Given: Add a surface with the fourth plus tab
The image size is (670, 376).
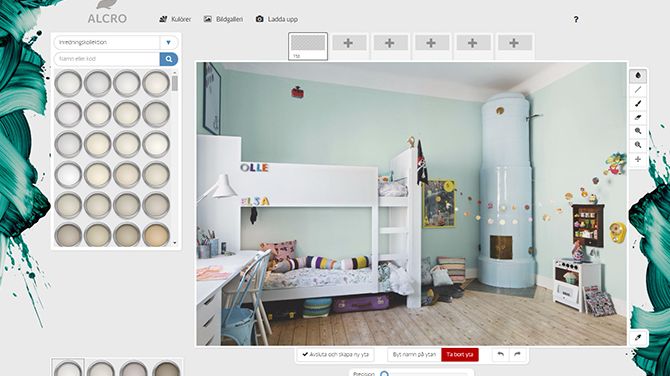Looking at the screenshot, I should (473, 43).
